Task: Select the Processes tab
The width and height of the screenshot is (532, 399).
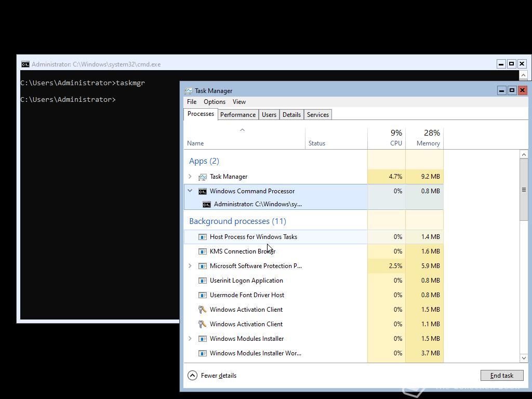Action: [x=201, y=114]
